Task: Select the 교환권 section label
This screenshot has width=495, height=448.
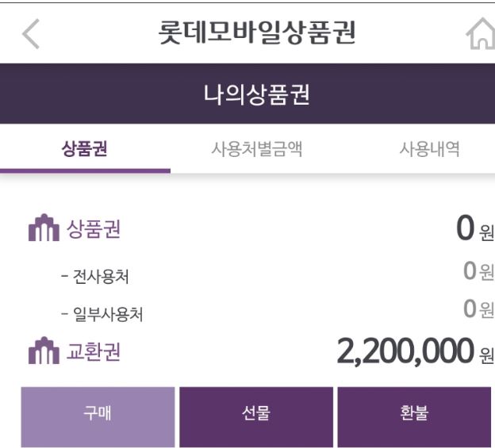Action: tap(94, 351)
